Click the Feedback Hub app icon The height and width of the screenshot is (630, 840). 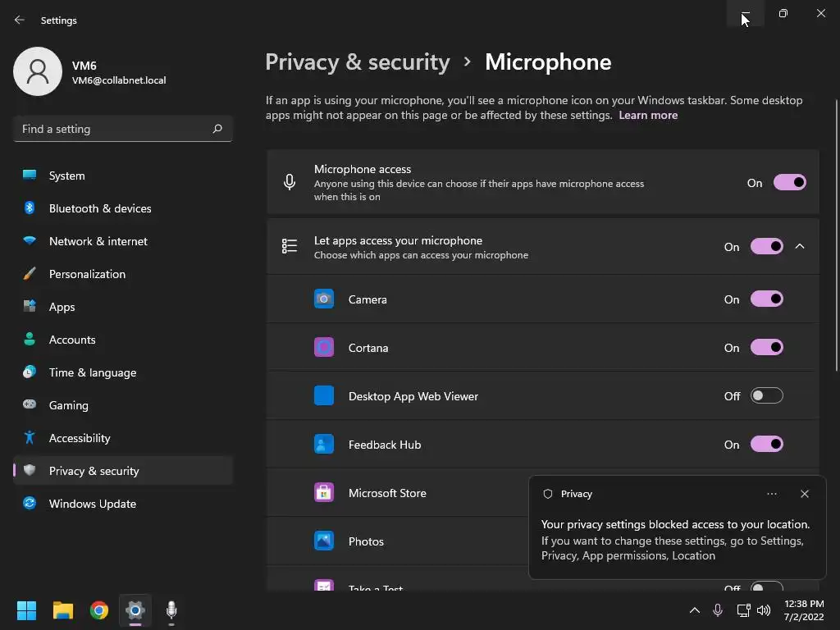click(x=324, y=445)
